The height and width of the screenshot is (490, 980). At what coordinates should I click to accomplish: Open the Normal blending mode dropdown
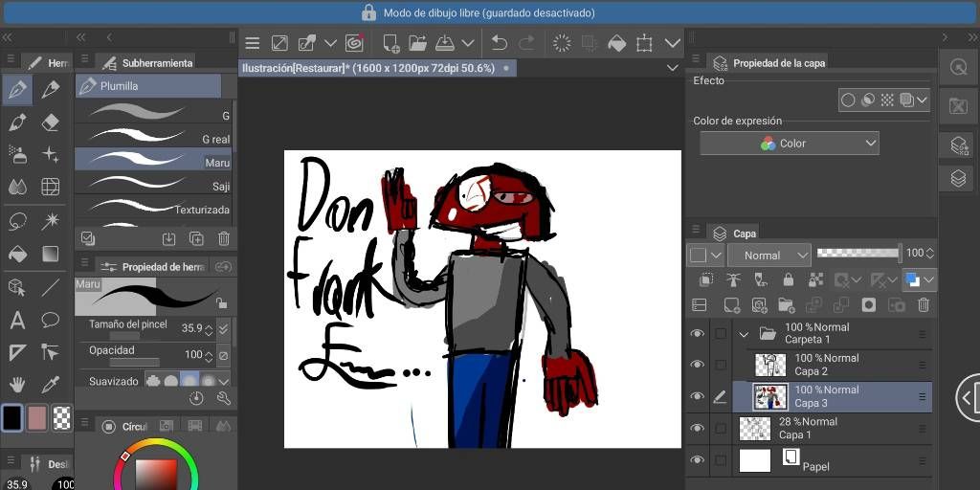click(768, 255)
